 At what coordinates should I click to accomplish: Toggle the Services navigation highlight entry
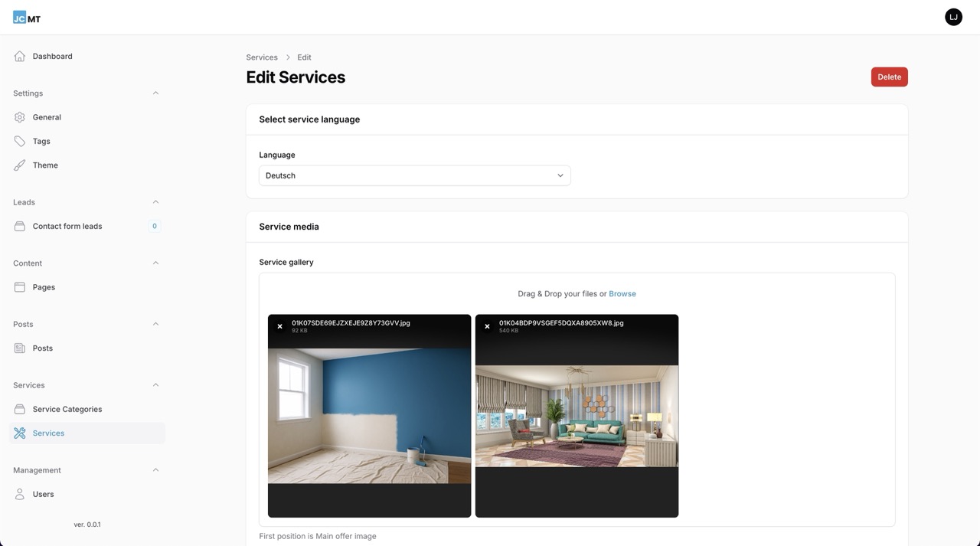pyautogui.click(x=48, y=433)
